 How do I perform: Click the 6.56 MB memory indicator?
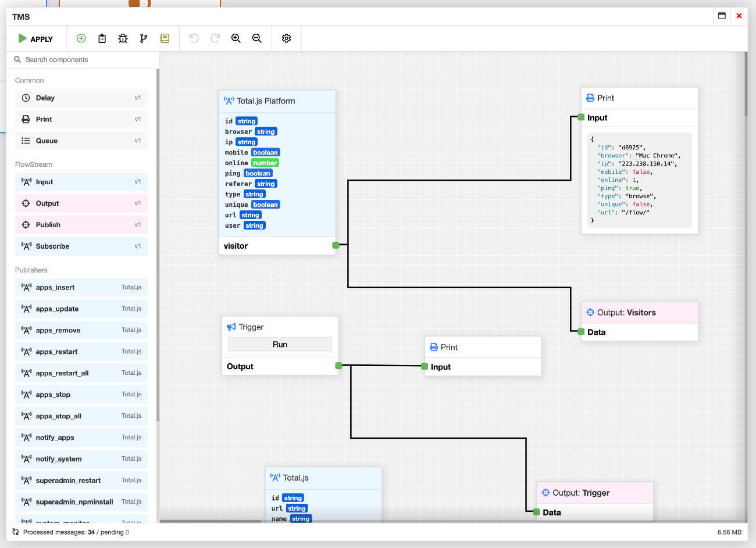pos(729,532)
